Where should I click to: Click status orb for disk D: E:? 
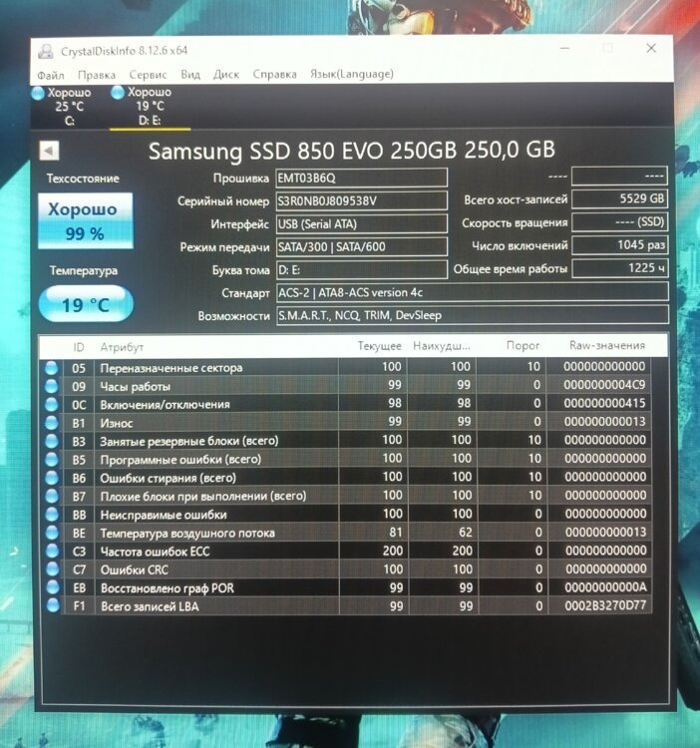pyautogui.click(x=119, y=93)
